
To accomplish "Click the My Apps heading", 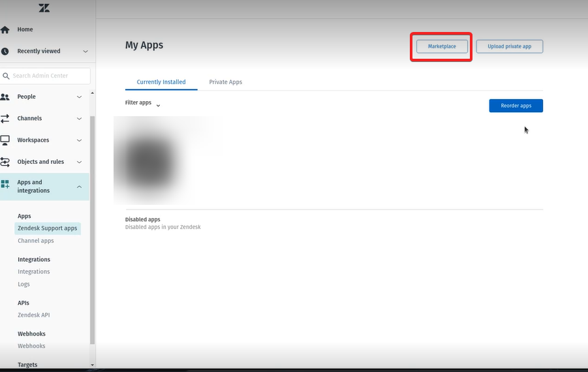I will pos(144,45).
